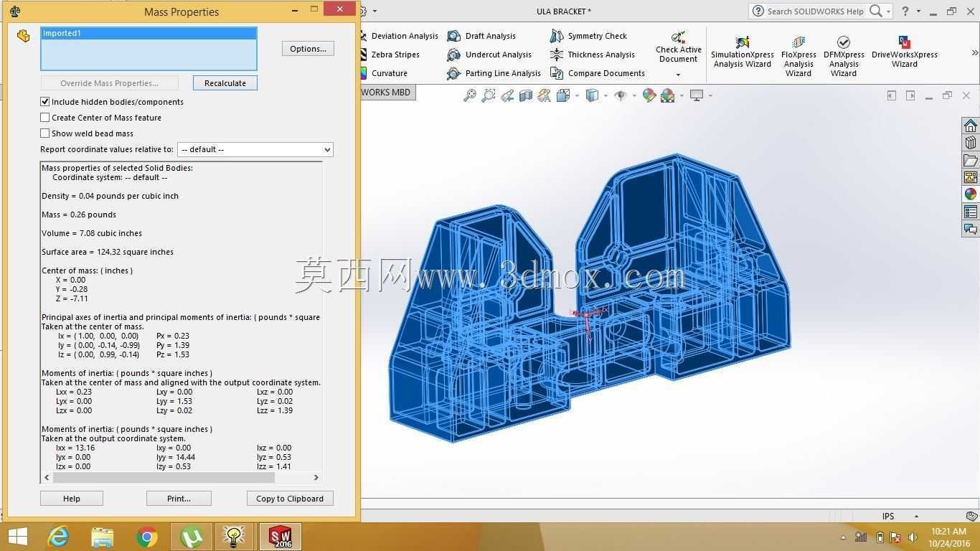Open Dynamic Annotation Views icon

(x=545, y=95)
